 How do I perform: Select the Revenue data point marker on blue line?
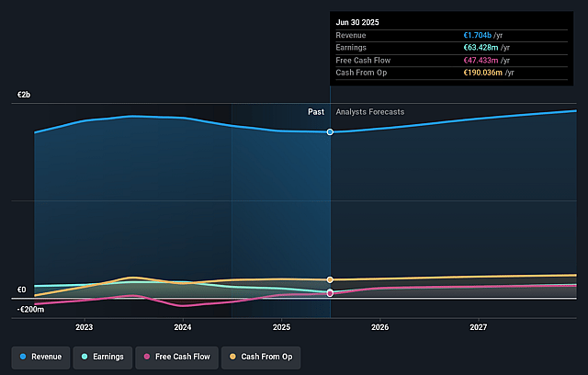[330, 132]
